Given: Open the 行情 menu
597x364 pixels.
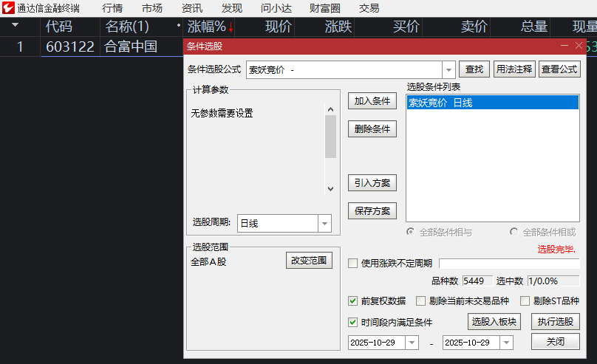Looking at the screenshot, I should [112, 8].
